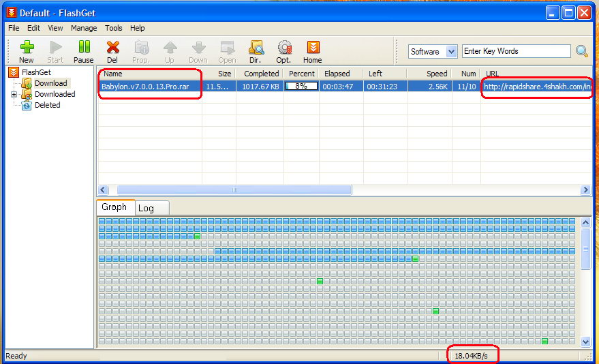Open the Tools menu

113,28
